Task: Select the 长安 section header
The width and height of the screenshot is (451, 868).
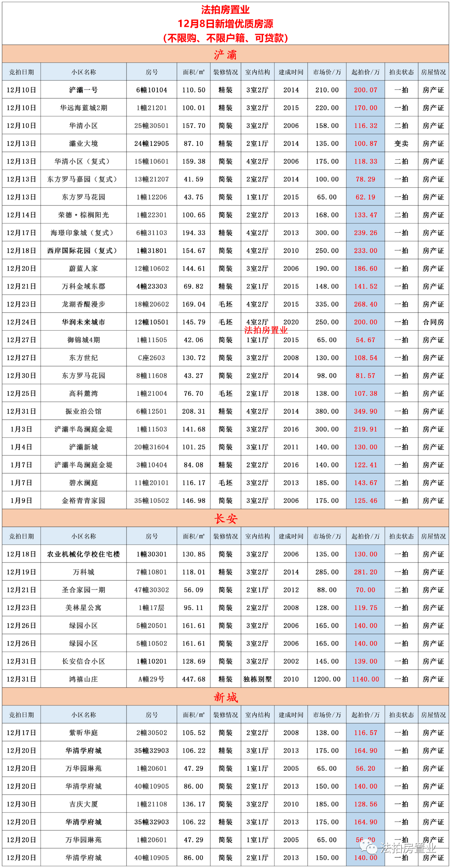Action: [x=225, y=518]
